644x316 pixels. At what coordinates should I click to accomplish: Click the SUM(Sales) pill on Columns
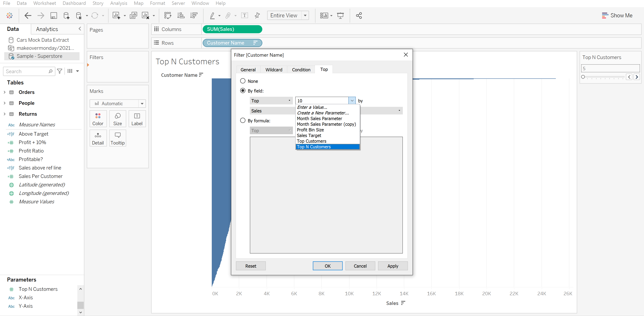[232, 29]
